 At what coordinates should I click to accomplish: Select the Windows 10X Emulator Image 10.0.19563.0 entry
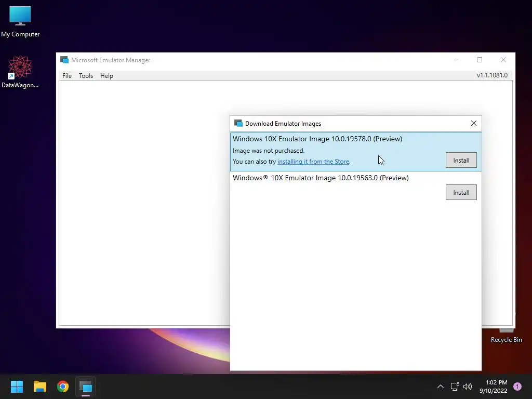tap(355, 187)
